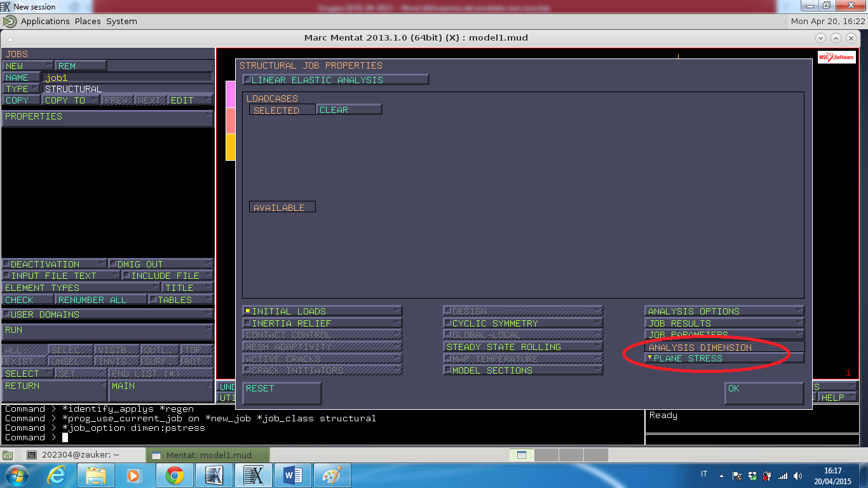Click the empty Command prompt line
This screenshot has height=488, width=868.
[x=323, y=437]
